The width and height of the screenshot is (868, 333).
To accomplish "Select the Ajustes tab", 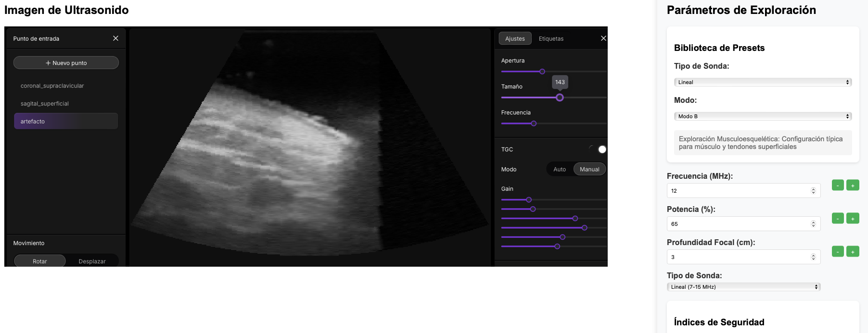I will click(x=515, y=38).
